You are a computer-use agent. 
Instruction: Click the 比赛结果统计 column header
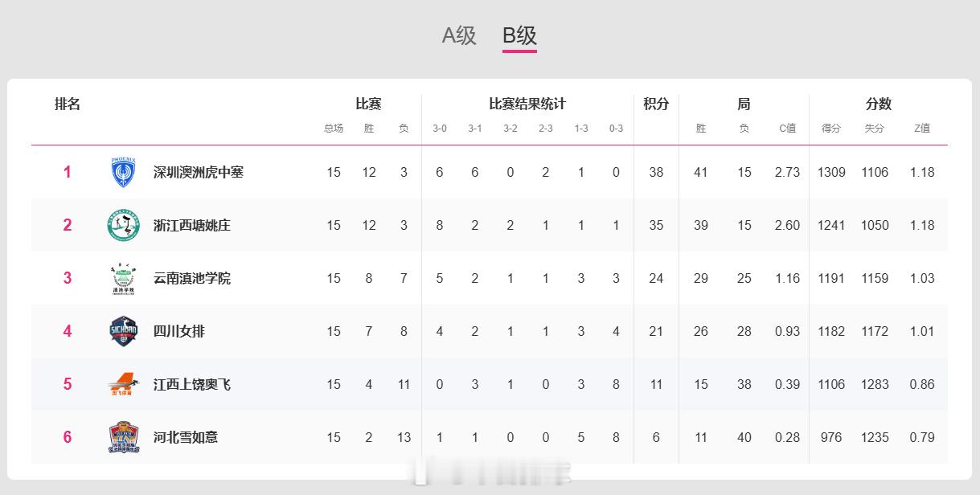coord(527,104)
